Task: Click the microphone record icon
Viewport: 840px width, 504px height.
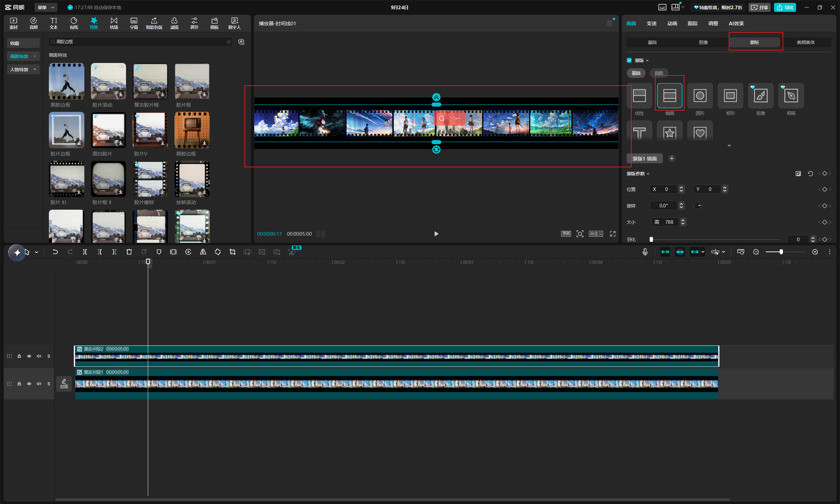Action: tap(645, 252)
